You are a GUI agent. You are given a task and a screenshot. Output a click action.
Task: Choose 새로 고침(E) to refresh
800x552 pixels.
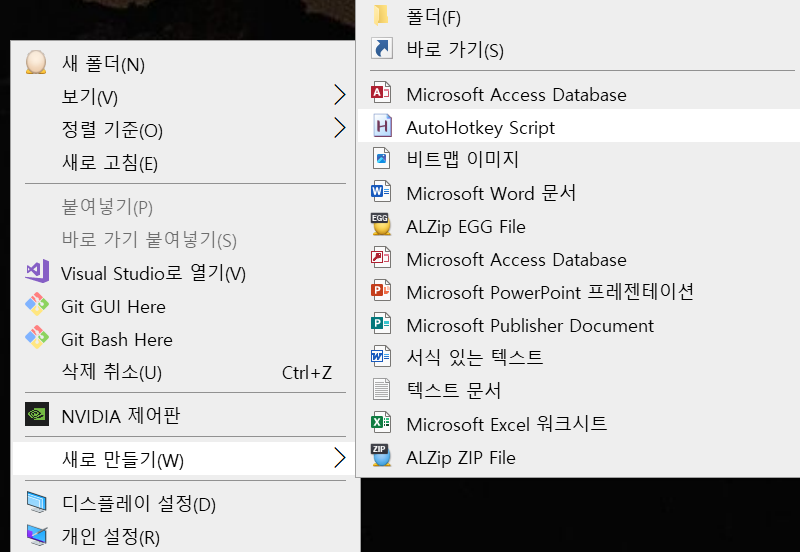[x=183, y=163]
